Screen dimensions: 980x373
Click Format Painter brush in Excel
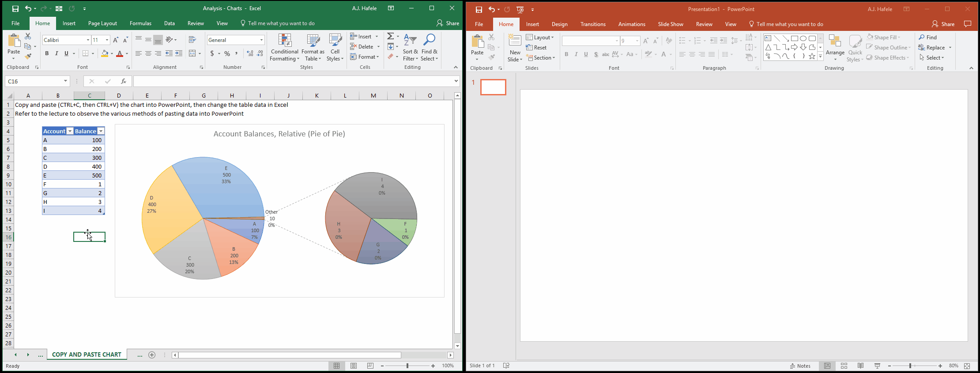click(28, 57)
